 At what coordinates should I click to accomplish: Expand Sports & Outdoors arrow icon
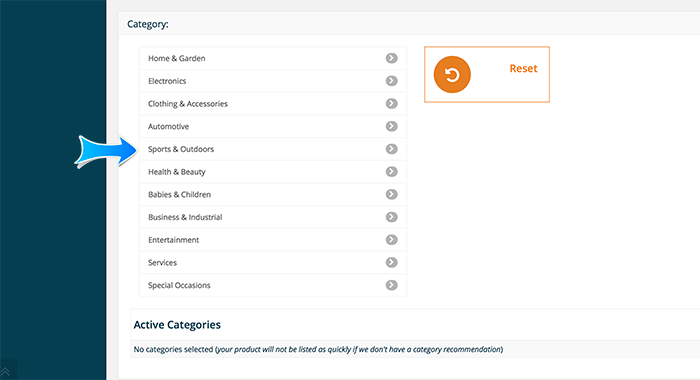pos(392,149)
